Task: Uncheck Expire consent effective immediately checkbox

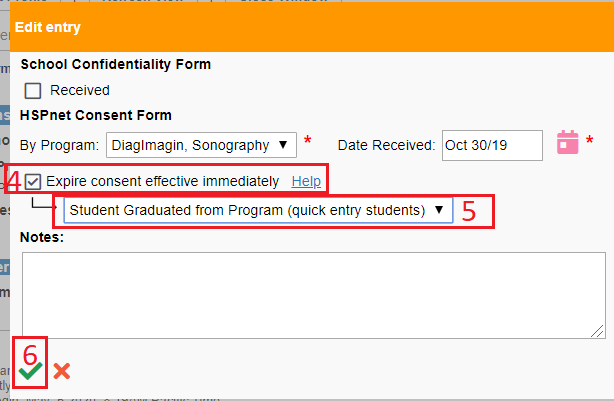Action: pos(33,182)
